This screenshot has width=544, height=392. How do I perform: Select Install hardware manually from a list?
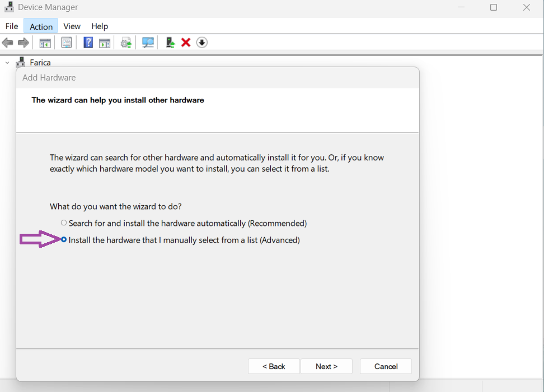click(64, 240)
